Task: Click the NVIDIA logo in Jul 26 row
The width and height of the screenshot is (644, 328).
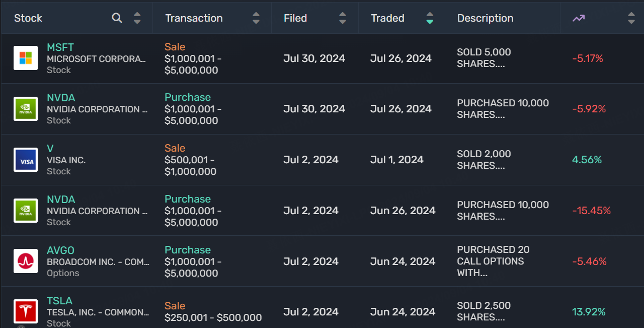Action: click(x=26, y=109)
